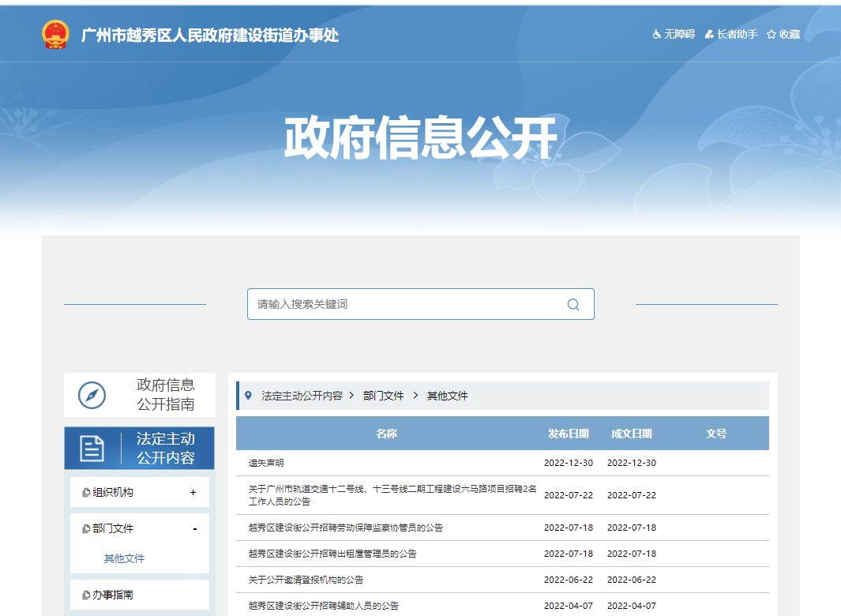This screenshot has width=841, height=616.
Task: Expand 组织机构 with the plus sign
Action: pos(193,493)
